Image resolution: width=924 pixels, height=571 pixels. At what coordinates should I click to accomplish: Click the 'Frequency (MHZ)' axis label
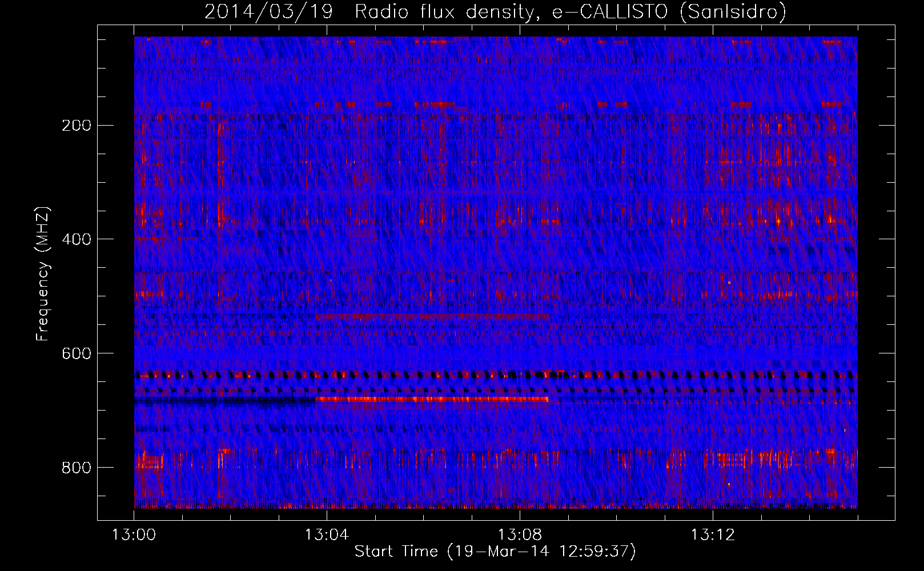click(x=43, y=274)
